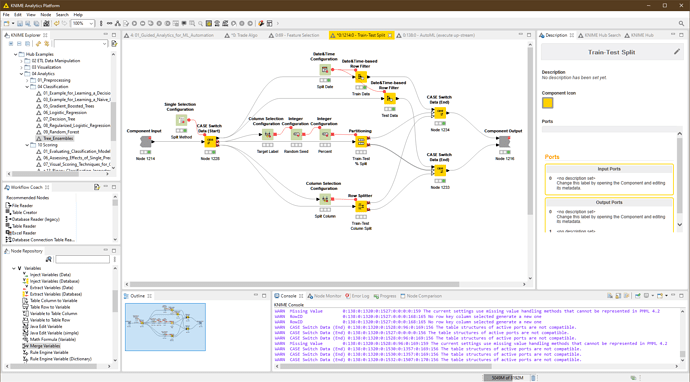Open the Feature Selection workflow tab
This screenshot has height=382, width=690.
[294, 35]
